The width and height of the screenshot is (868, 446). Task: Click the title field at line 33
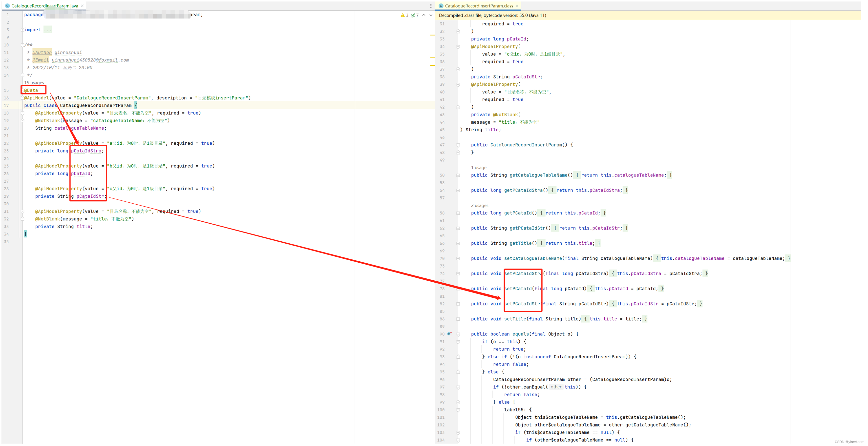click(x=83, y=227)
